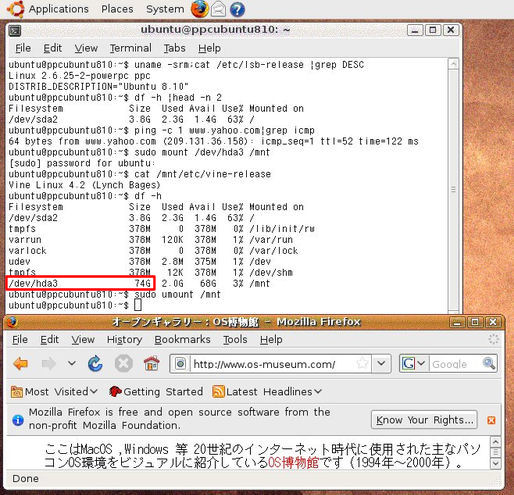Open the System menu

coord(165,9)
